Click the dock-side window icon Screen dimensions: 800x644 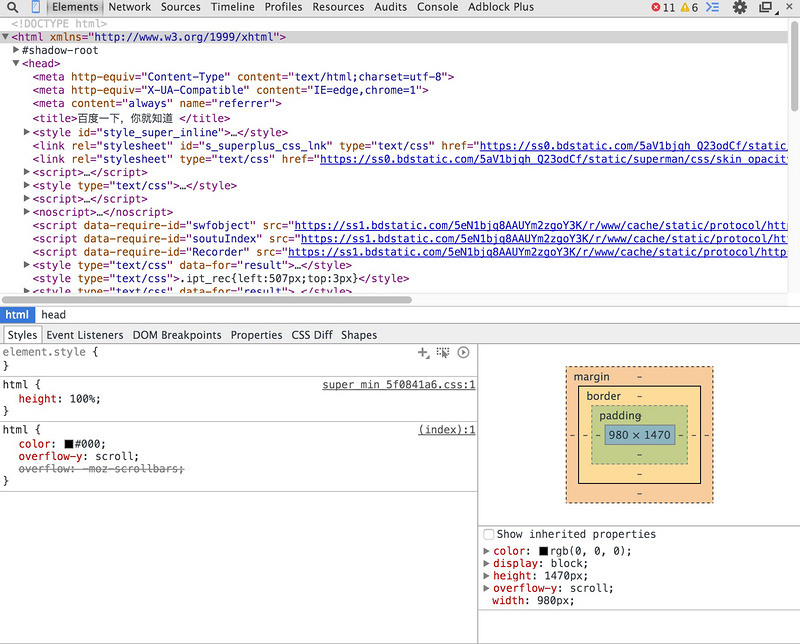[x=765, y=7]
